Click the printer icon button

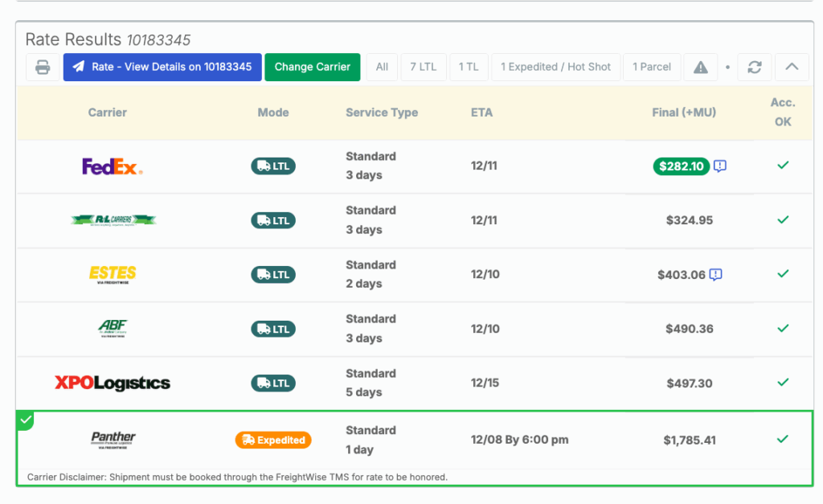(x=43, y=68)
